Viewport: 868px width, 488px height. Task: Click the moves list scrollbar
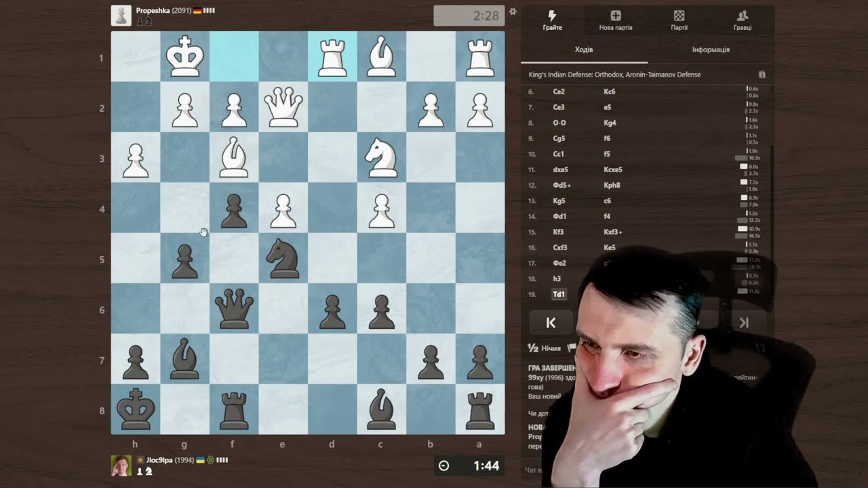tap(772, 222)
